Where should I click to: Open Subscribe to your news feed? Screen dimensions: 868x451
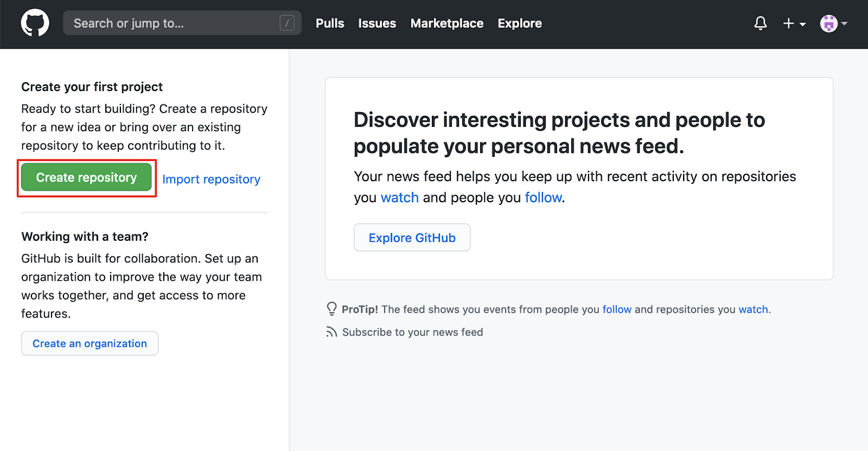tap(412, 332)
